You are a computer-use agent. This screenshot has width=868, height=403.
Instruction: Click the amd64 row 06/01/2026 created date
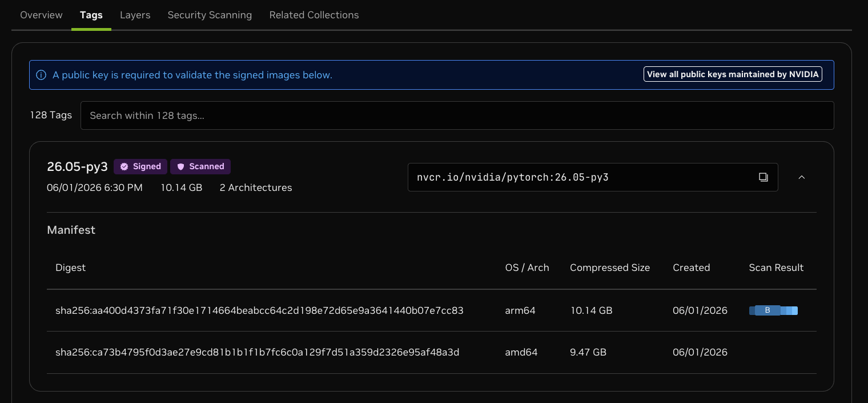700,352
